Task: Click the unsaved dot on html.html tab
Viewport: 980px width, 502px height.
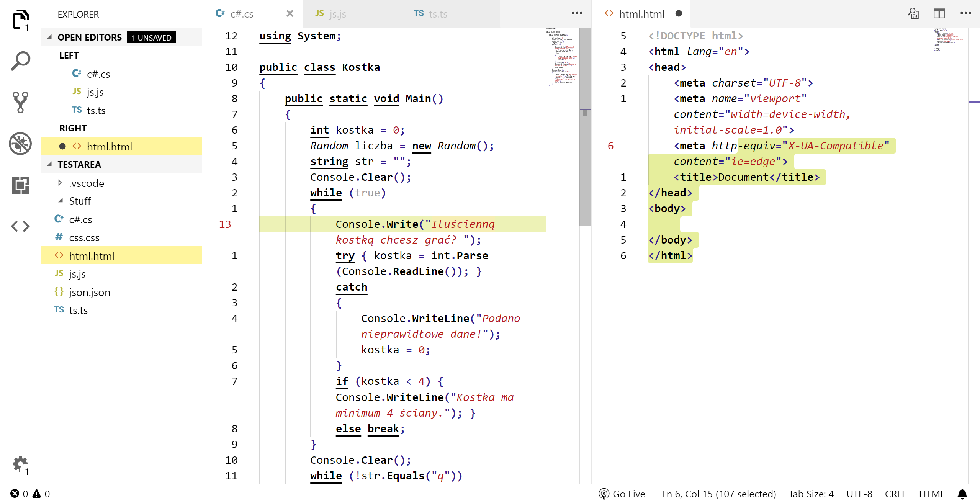Action: 679,14
